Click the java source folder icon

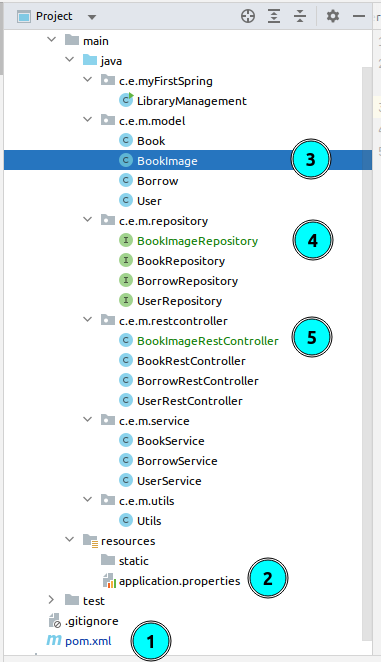pos(90,60)
